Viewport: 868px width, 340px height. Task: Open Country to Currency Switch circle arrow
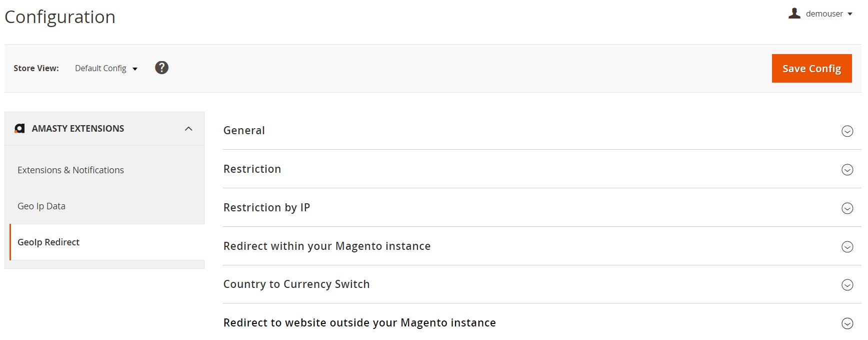(847, 285)
